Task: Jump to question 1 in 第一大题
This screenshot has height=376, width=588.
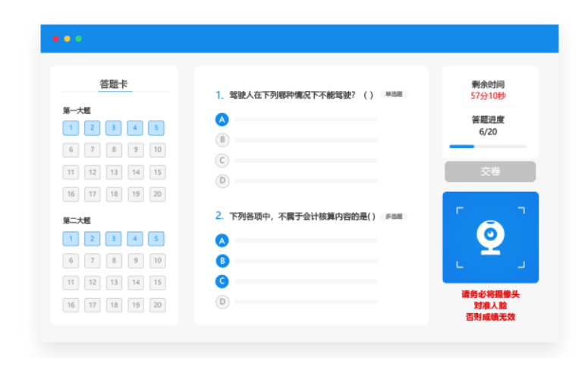Action: pos(71,128)
